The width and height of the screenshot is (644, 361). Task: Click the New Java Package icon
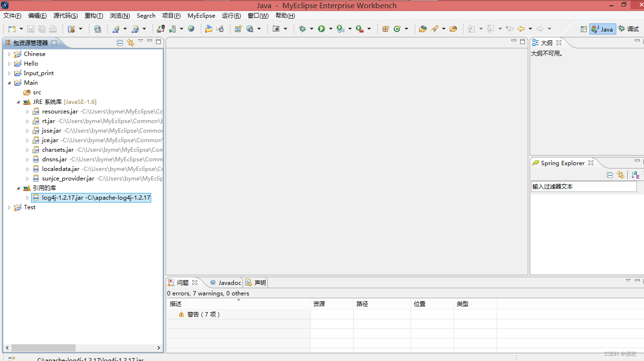(385, 29)
